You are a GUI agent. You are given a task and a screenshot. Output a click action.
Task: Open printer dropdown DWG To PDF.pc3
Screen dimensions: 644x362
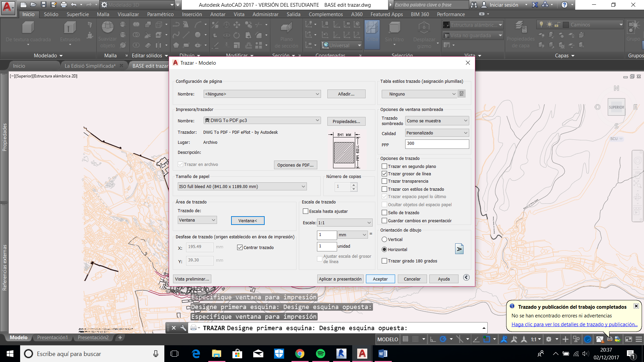click(262, 120)
